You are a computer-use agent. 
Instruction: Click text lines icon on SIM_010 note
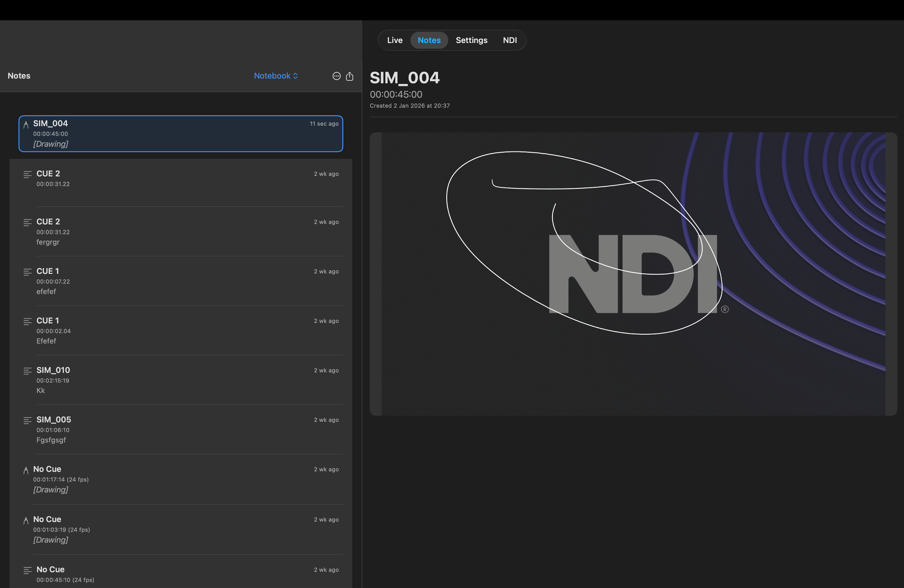tap(27, 371)
